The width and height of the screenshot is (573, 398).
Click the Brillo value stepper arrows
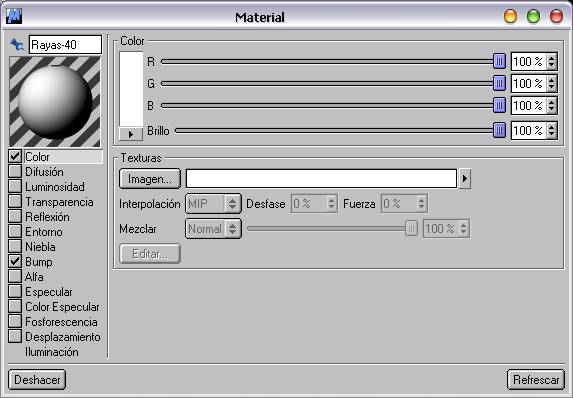[551, 130]
